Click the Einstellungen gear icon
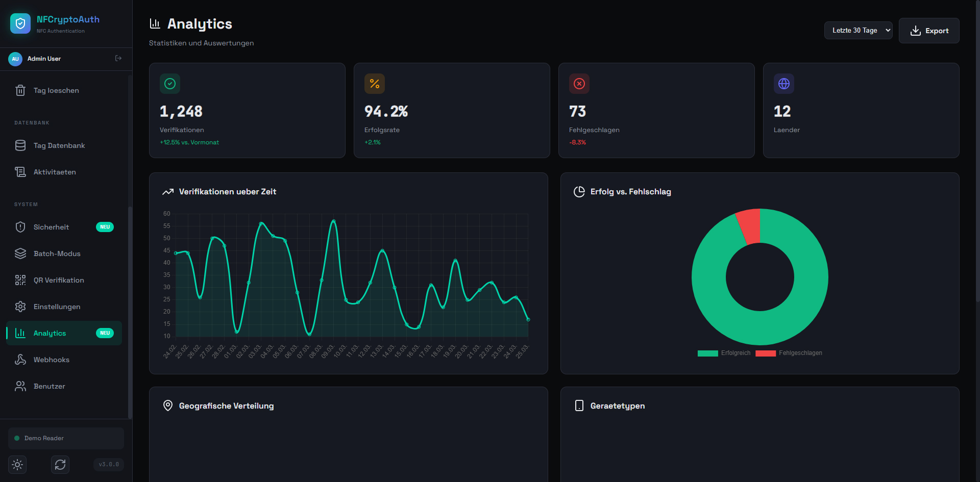The height and width of the screenshot is (482, 980). coord(20,307)
